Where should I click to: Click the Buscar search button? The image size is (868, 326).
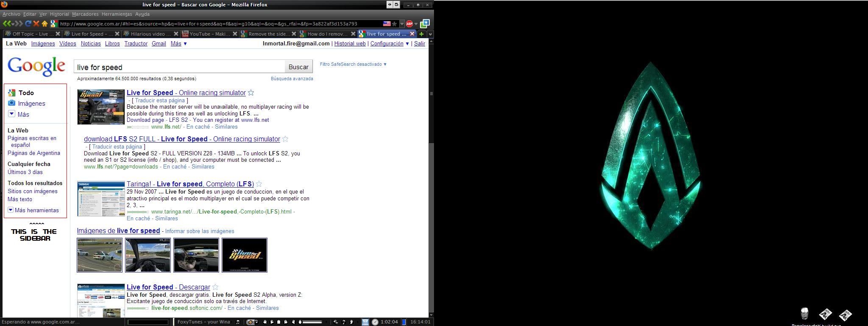pyautogui.click(x=298, y=67)
